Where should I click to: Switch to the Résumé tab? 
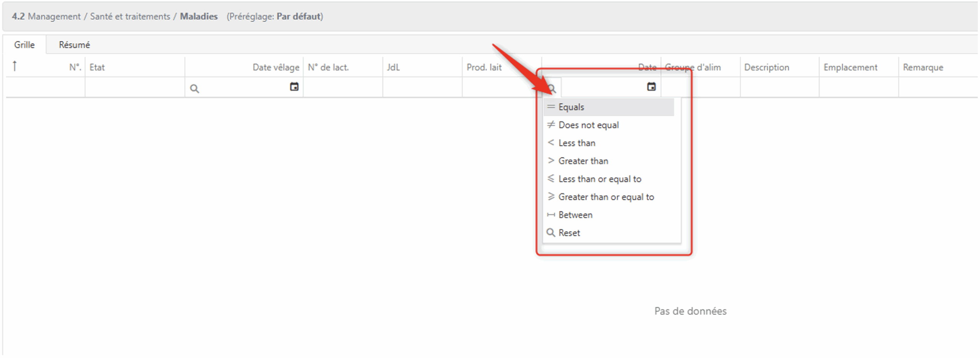coord(74,45)
